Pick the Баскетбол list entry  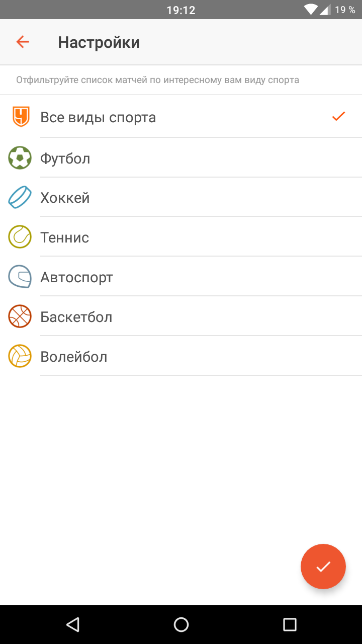(181, 316)
